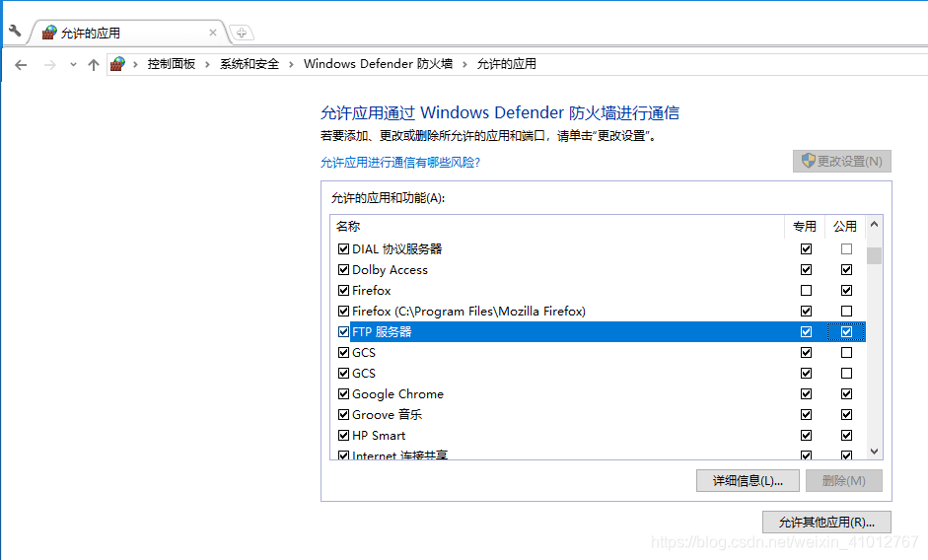This screenshot has height=560, width=928.
Task: Expand chevron after 控制面板
Action: [x=207, y=64]
